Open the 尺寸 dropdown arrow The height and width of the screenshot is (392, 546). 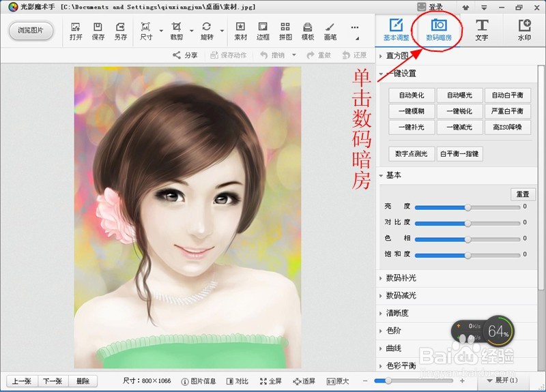tap(161, 31)
